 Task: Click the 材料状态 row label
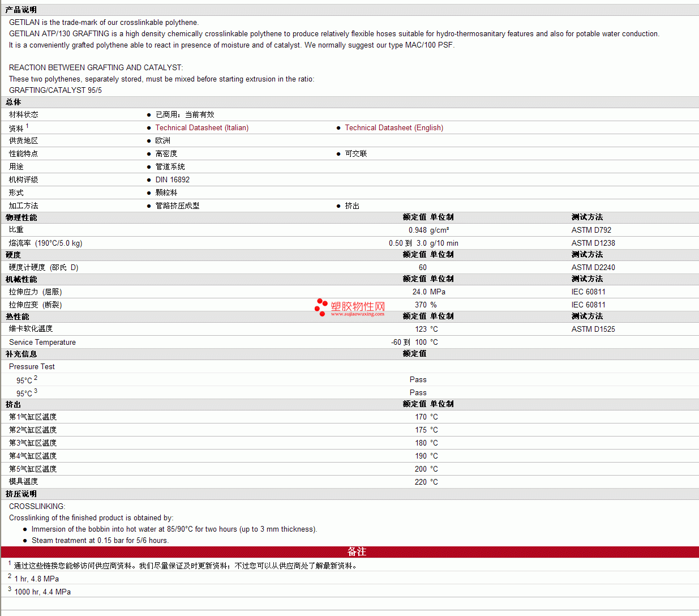pos(24,114)
